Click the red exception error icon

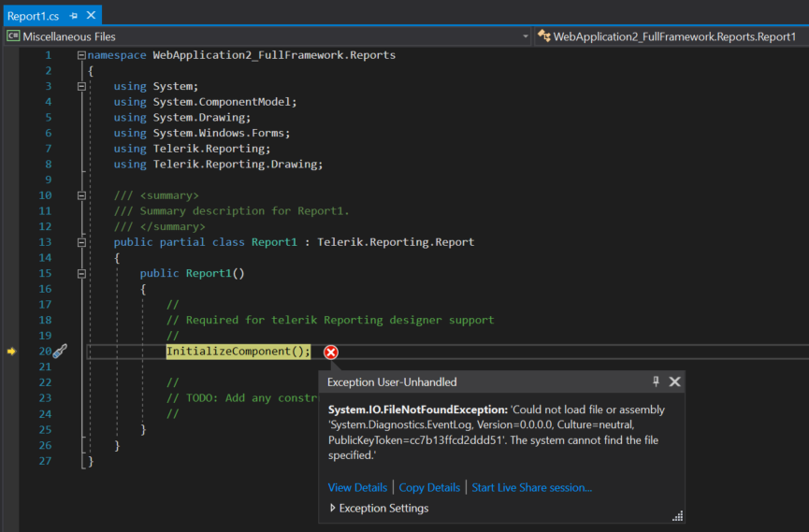pyautogui.click(x=330, y=352)
